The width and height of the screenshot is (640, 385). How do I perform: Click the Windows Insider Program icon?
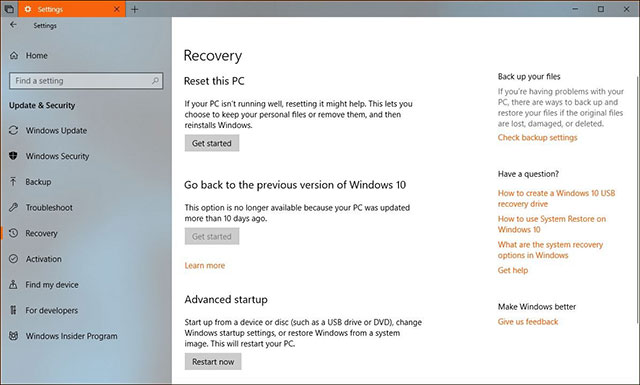pyautogui.click(x=13, y=336)
